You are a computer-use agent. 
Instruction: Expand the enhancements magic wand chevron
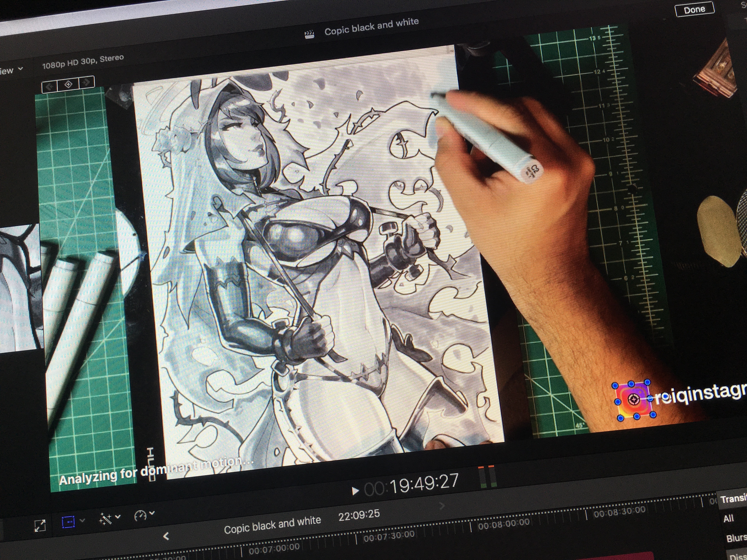pos(118,516)
